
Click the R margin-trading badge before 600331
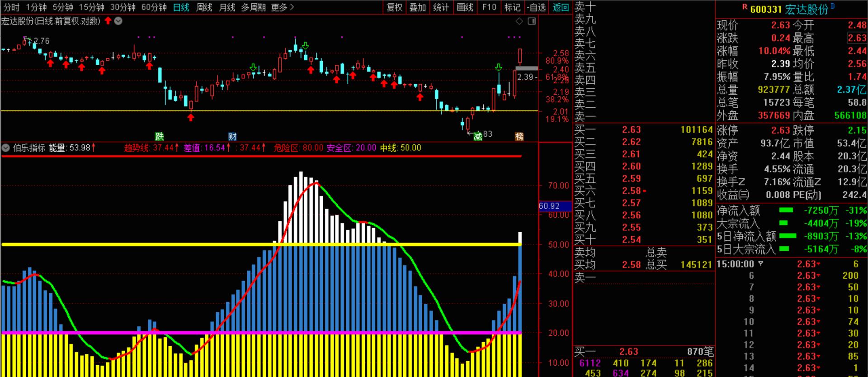pyautogui.click(x=745, y=7)
